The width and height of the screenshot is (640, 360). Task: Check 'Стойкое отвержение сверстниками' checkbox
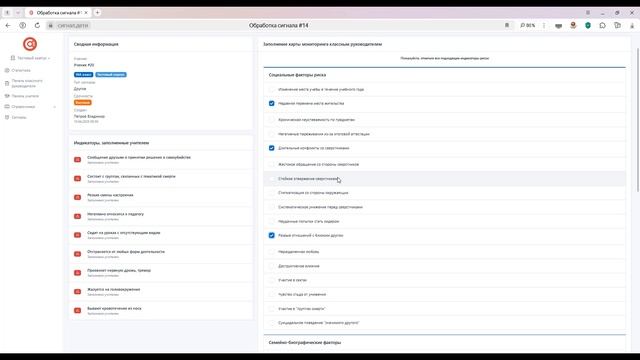[271, 178]
